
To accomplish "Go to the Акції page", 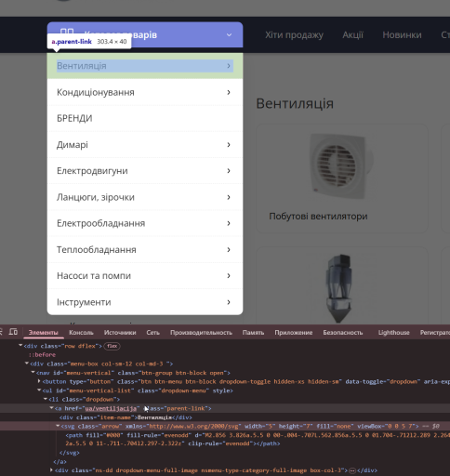I will (x=352, y=35).
